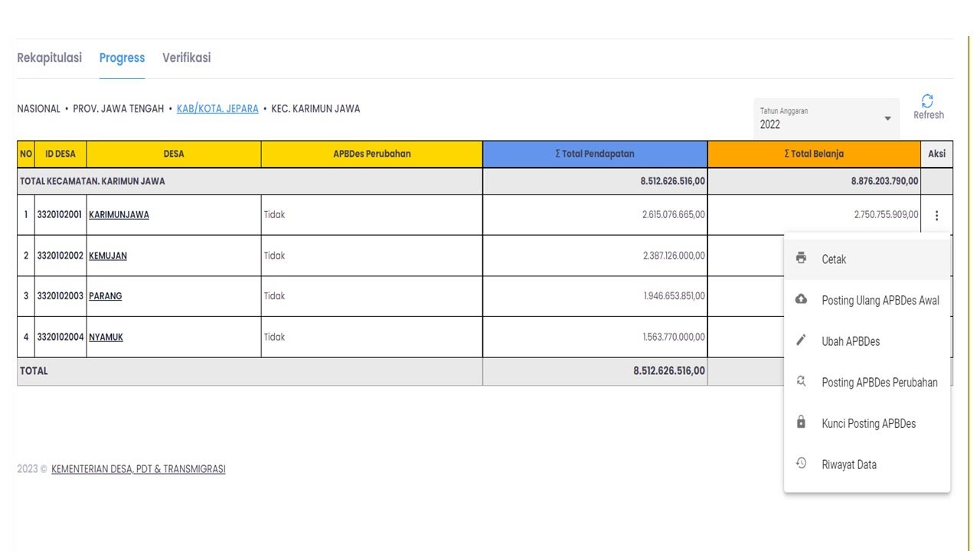Click belanja value 2.750.755.909,00
The height and width of the screenshot is (551, 980).
[x=887, y=215]
